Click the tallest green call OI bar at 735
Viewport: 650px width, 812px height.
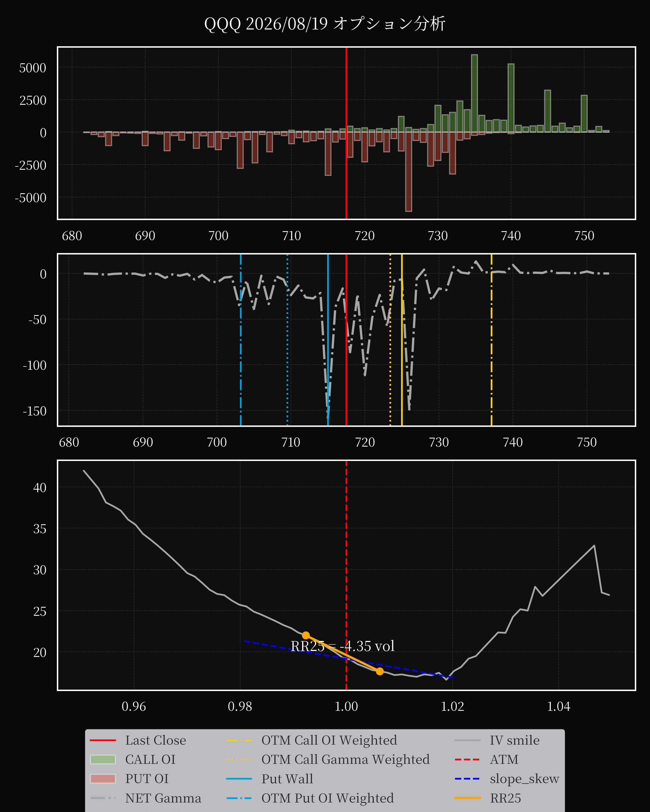(x=474, y=93)
